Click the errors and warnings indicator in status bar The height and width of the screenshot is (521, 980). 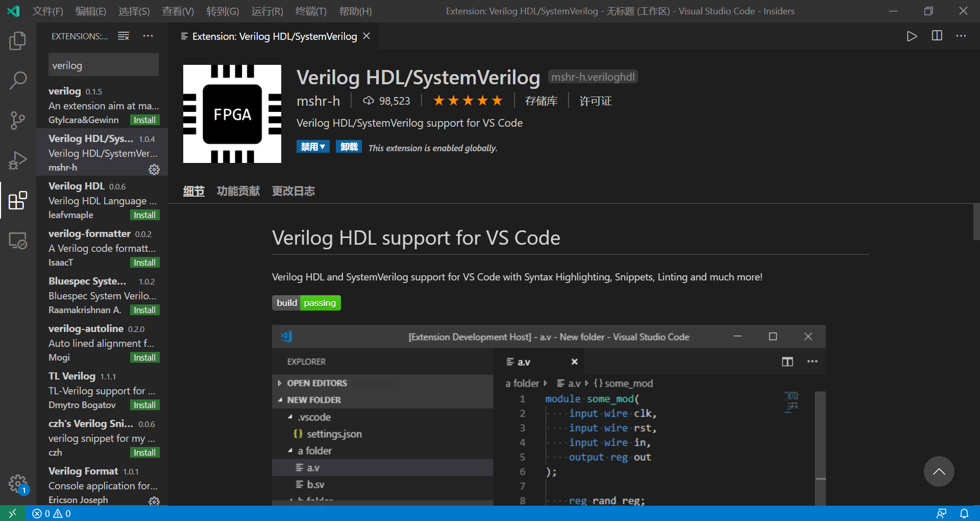51,513
